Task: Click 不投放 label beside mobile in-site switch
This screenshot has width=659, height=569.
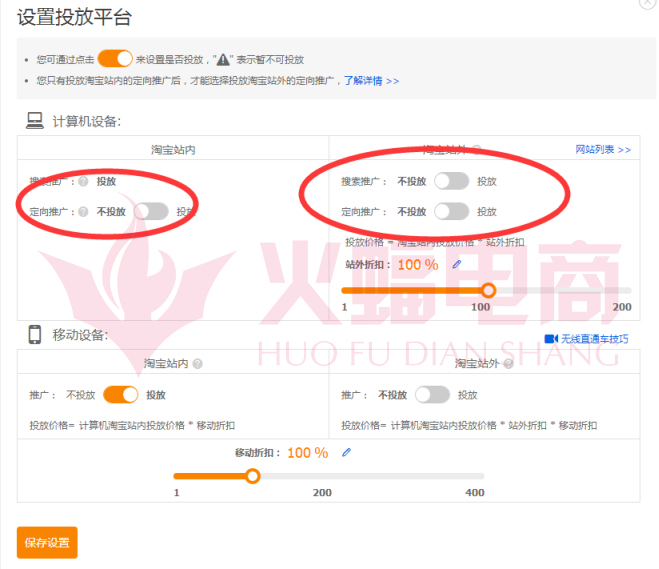Action: click(81, 395)
